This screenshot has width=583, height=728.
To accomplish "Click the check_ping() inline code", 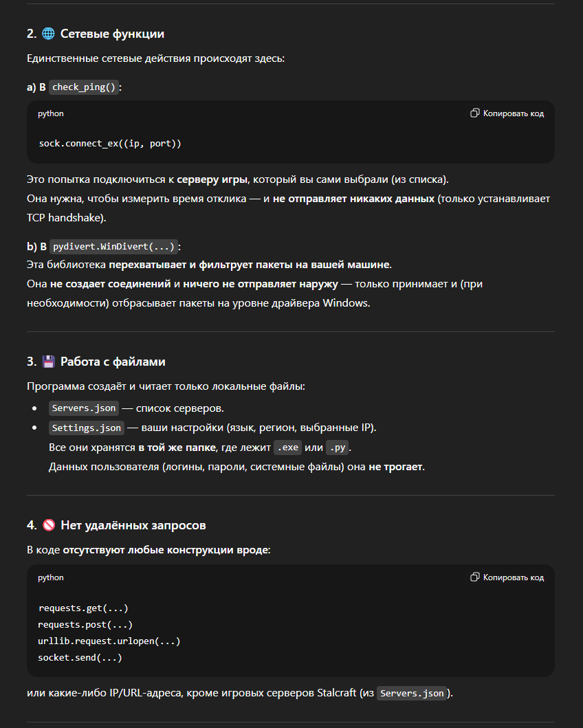I will pos(85,87).
